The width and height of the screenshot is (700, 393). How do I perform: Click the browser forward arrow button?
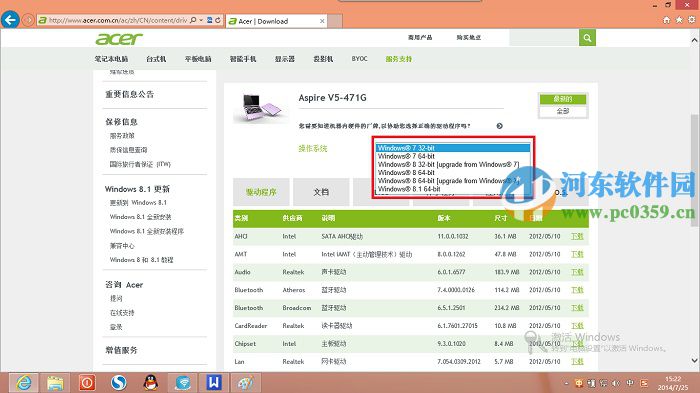pos(28,20)
